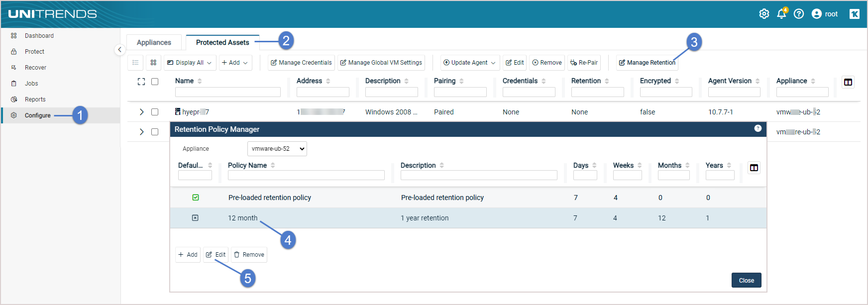The image size is (868, 305).
Task: Click Remove in the assets toolbar
Action: point(547,63)
